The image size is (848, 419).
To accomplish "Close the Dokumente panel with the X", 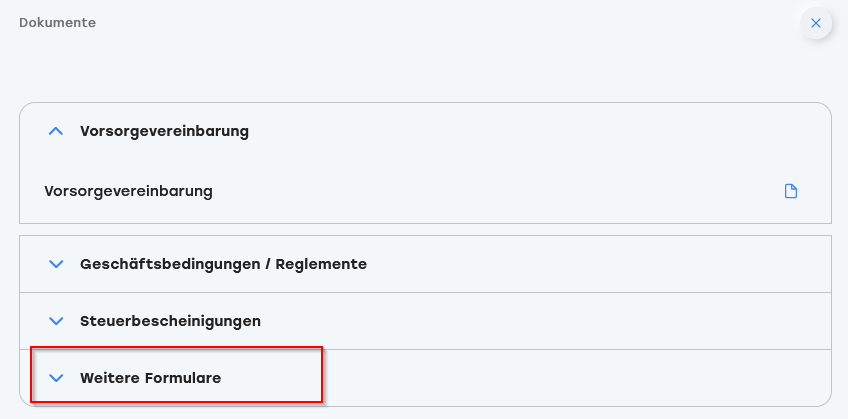I will (816, 23).
